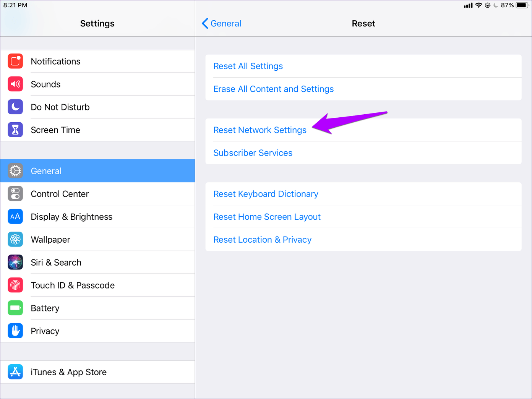Screen dimensions: 532x399
Task: Open the iTunes & App Store icon
Action: 15,372
